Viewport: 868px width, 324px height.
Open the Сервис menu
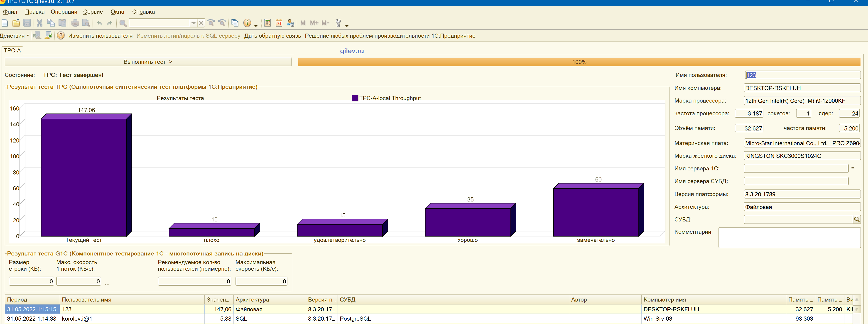tap(93, 12)
